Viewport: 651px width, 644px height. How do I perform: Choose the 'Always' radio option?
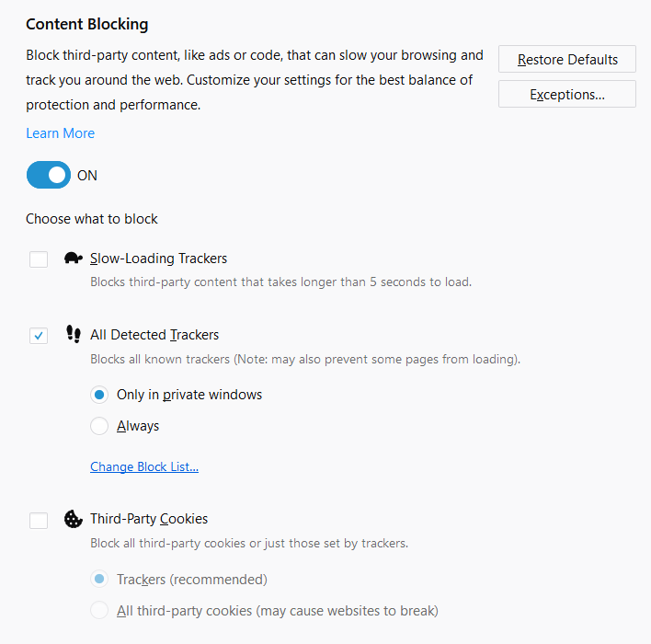tap(99, 426)
